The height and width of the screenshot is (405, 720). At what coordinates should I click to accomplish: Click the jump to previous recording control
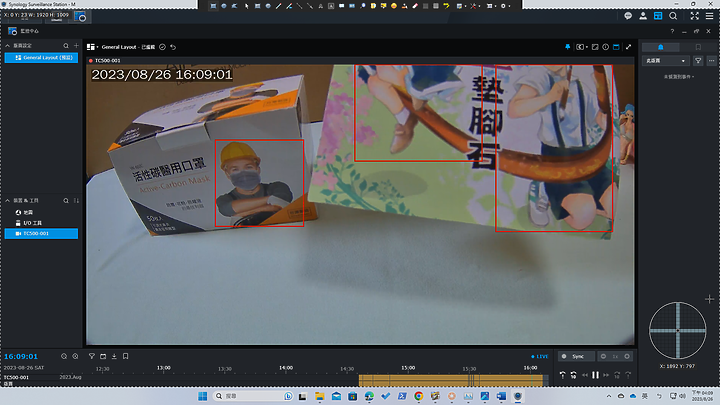[562, 375]
